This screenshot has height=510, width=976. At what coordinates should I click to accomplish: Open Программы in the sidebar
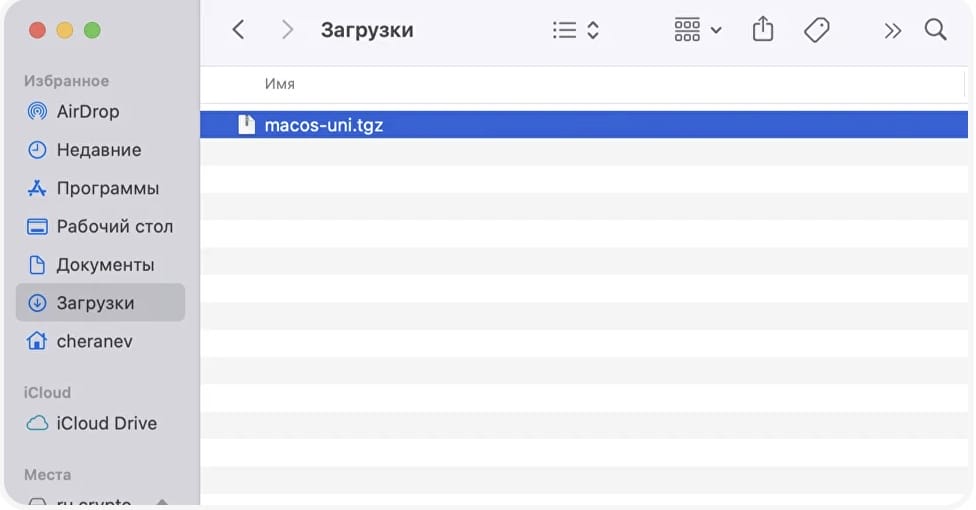[x=107, y=188]
